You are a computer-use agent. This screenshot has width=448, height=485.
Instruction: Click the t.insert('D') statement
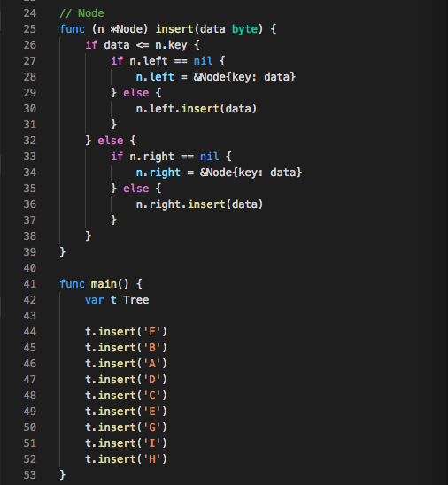[127, 380]
